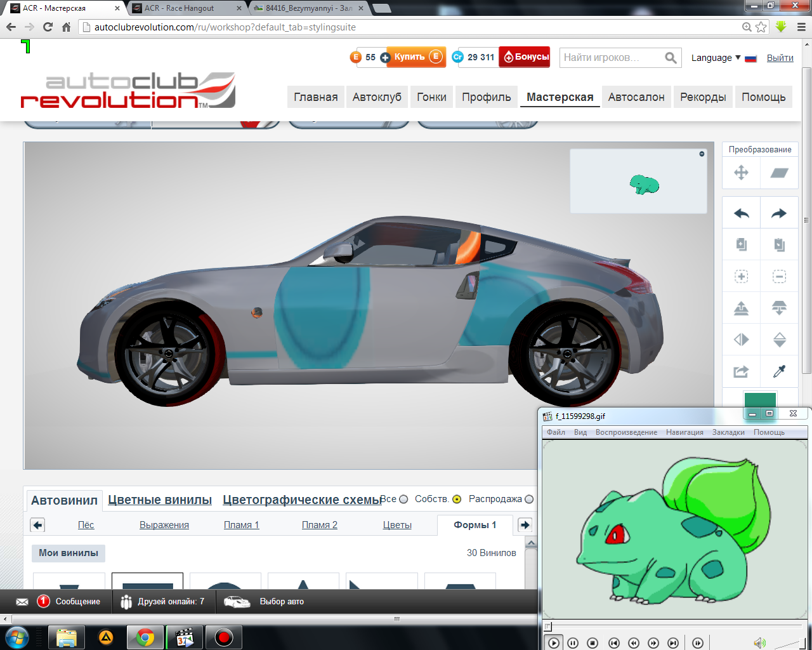
Task: Show the Друзей онлайн friends list
Action: (x=163, y=601)
